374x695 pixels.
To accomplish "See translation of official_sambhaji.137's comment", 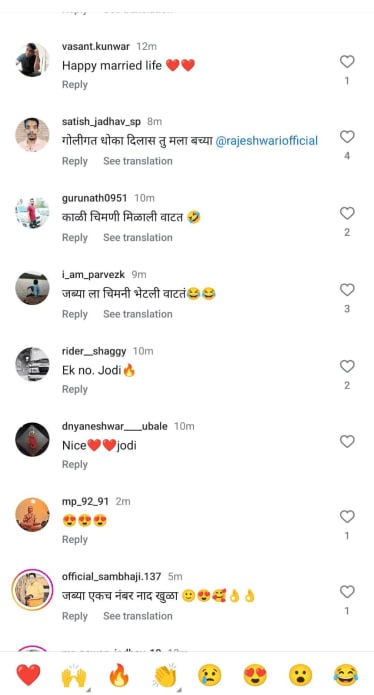I will pyautogui.click(x=138, y=616).
